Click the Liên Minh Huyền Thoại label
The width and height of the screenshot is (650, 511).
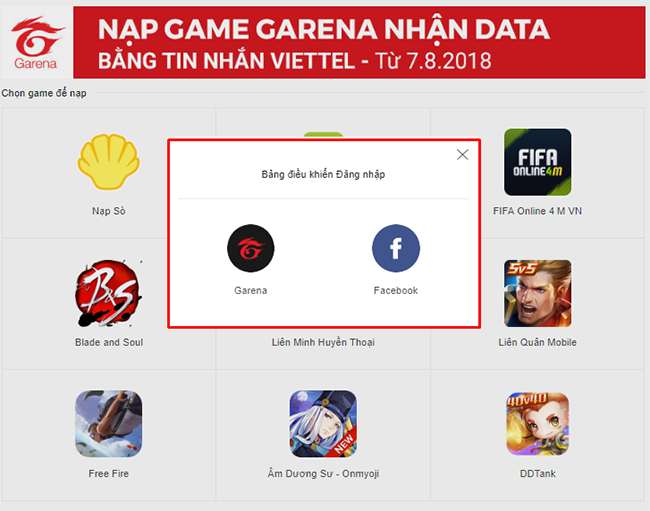(x=323, y=342)
